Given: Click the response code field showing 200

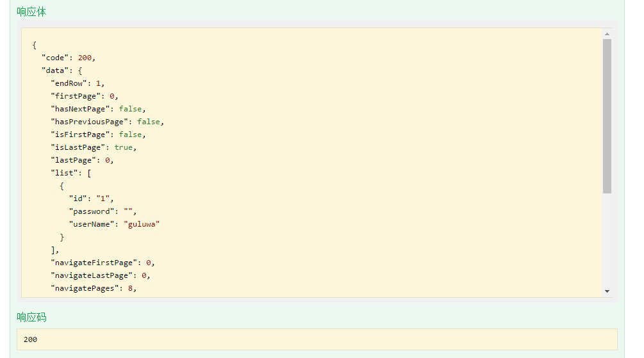Looking at the screenshot, I should [317, 339].
